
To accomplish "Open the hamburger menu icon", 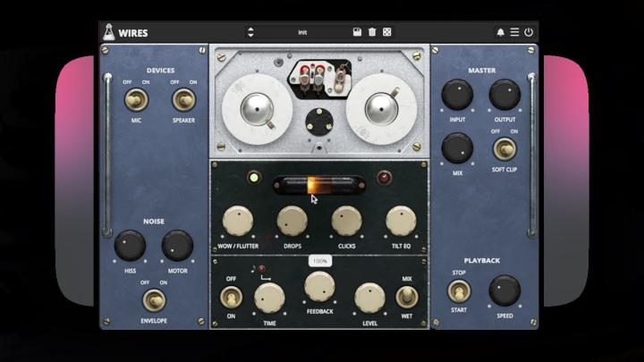I will 514,32.
